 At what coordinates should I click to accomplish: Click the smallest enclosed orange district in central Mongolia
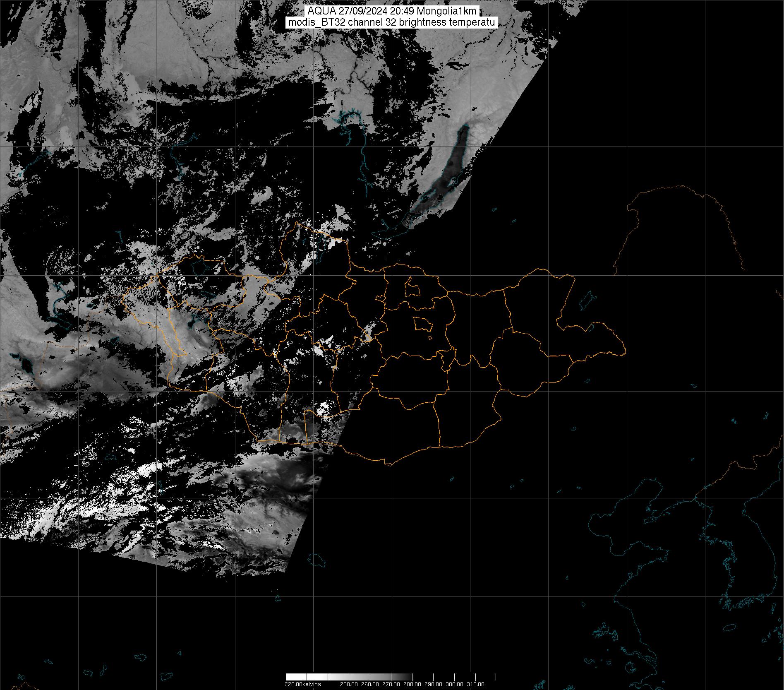430,338
